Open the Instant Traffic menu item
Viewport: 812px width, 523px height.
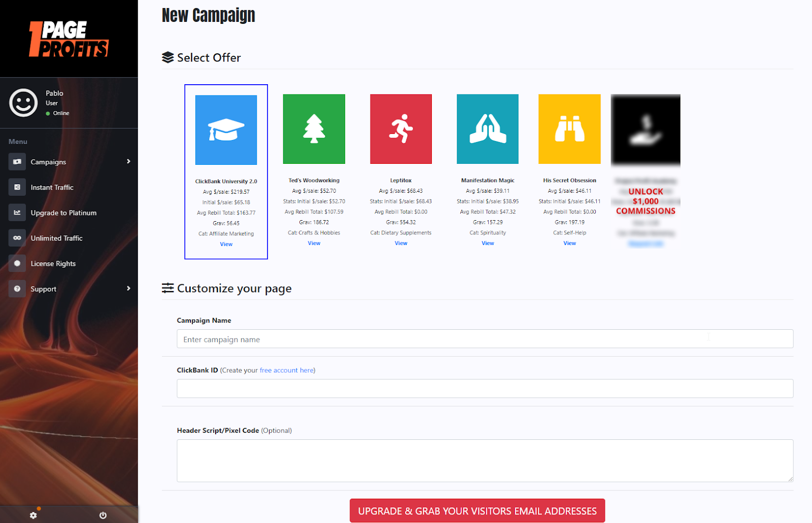[x=52, y=187]
